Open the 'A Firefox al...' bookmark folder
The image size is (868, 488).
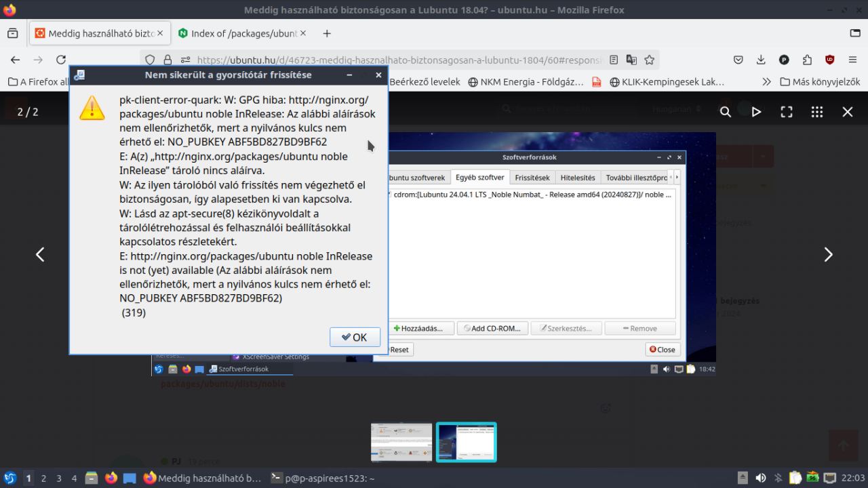point(38,82)
